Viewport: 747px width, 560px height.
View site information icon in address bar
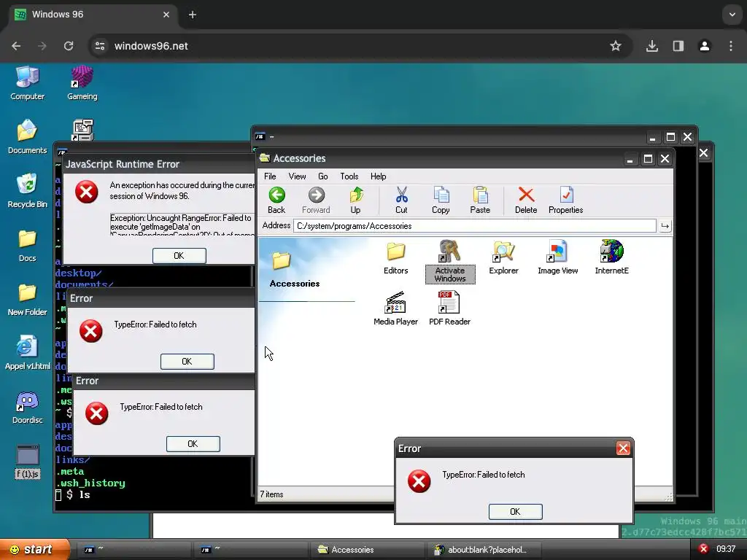point(100,46)
